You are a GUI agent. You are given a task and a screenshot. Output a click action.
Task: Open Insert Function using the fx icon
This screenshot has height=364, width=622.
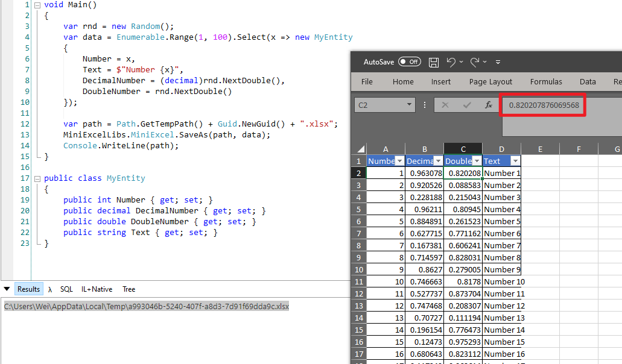(489, 105)
